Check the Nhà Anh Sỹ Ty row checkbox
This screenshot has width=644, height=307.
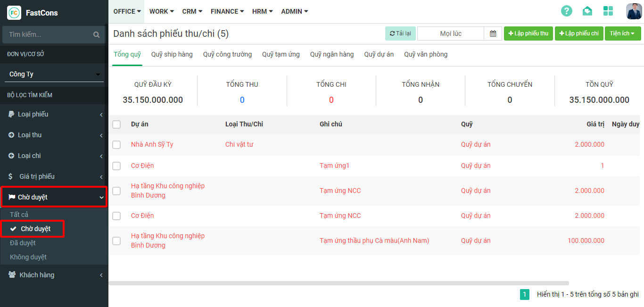tap(116, 145)
